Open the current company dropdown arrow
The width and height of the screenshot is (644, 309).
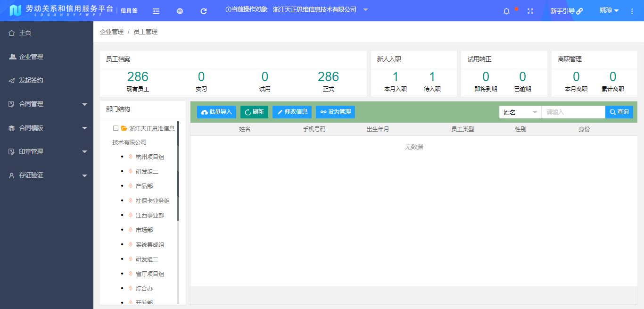point(365,9)
